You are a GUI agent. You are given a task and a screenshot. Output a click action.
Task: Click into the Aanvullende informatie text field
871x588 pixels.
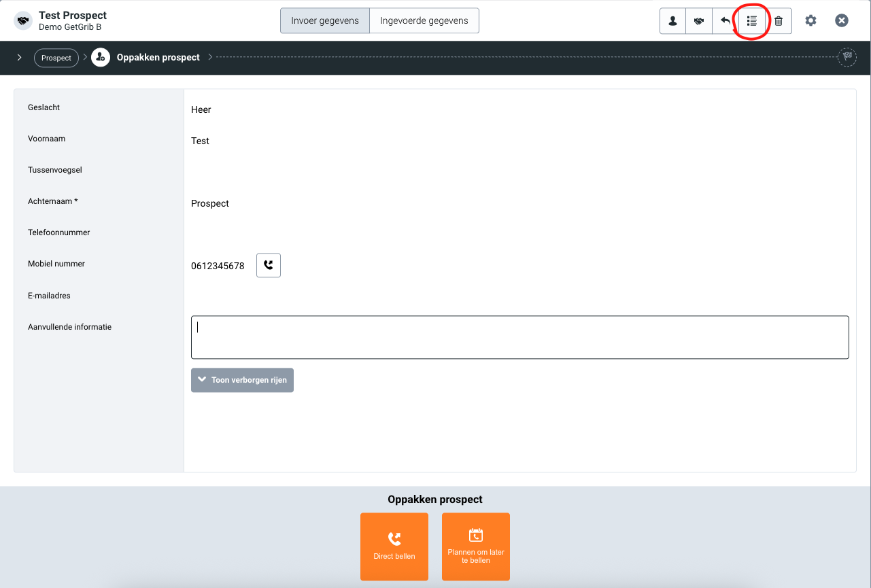point(520,337)
